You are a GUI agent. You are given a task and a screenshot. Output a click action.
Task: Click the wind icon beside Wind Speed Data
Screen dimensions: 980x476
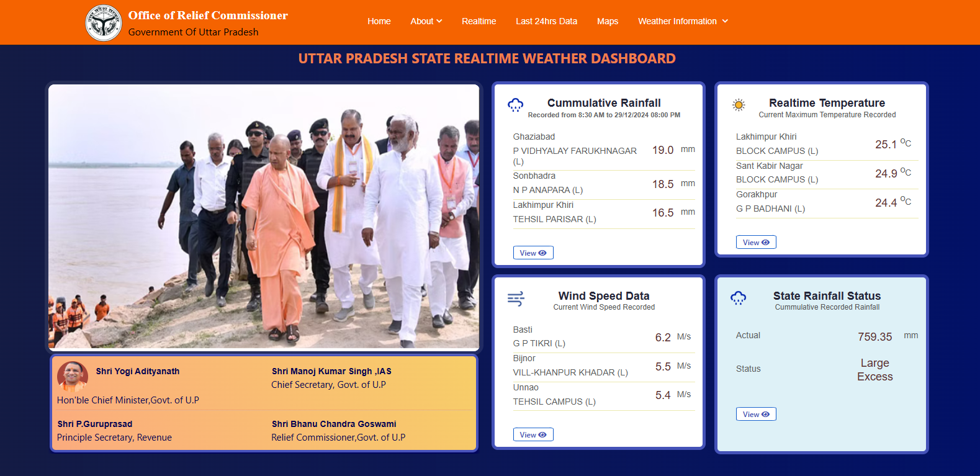516,299
